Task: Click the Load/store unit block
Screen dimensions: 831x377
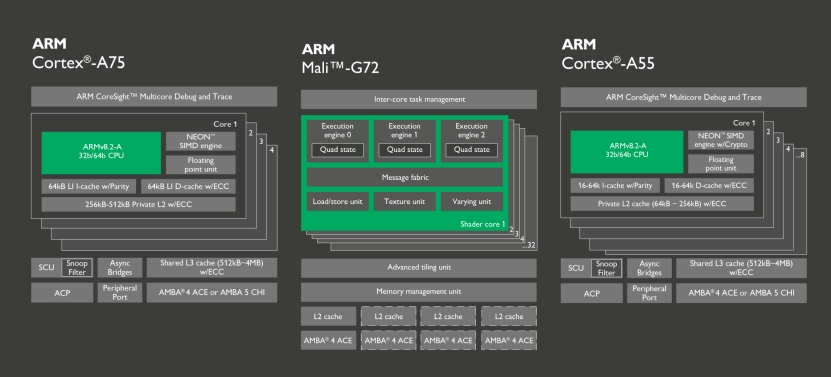Action: (x=338, y=201)
